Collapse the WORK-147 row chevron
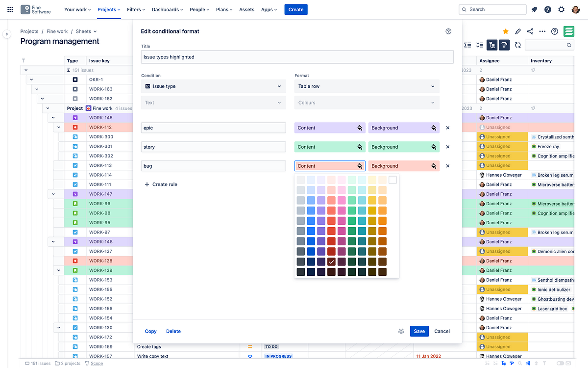The width and height of the screenshot is (588, 368). tap(53, 194)
